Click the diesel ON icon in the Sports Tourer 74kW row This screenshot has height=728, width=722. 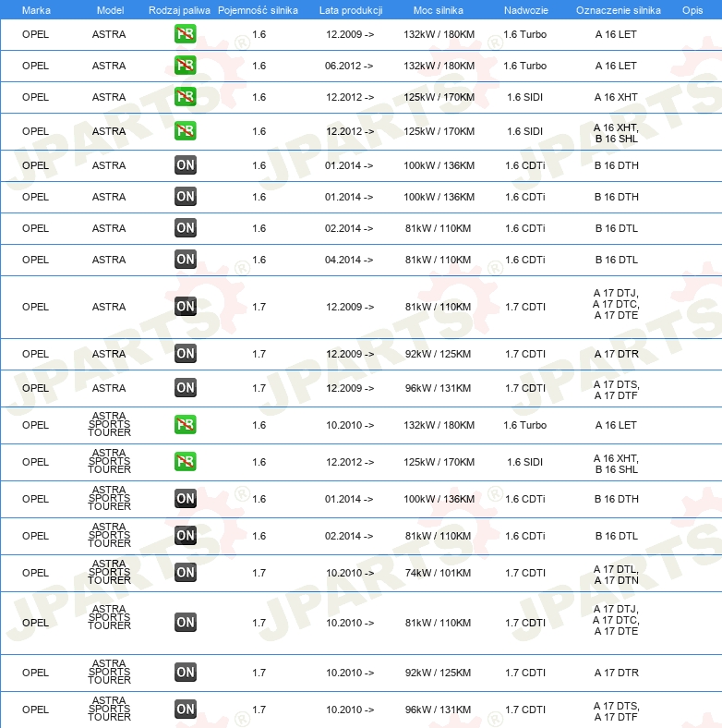pyautogui.click(x=186, y=573)
